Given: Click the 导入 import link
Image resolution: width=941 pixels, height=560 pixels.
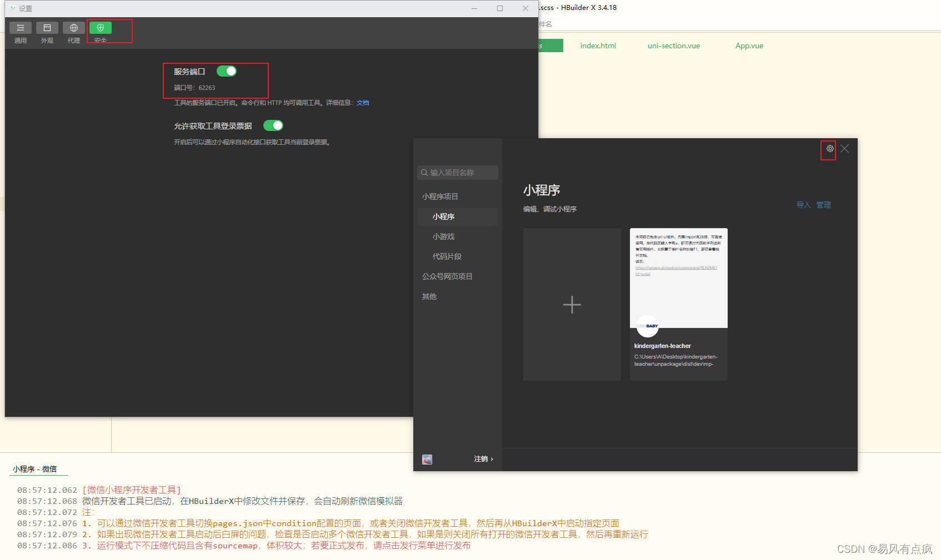Looking at the screenshot, I should tap(803, 205).
